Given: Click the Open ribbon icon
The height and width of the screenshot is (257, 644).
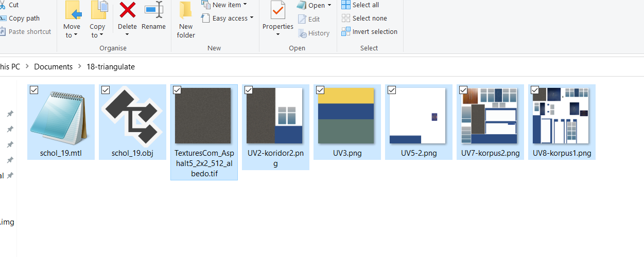Looking at the screenshot, I should tap(302, 5).
